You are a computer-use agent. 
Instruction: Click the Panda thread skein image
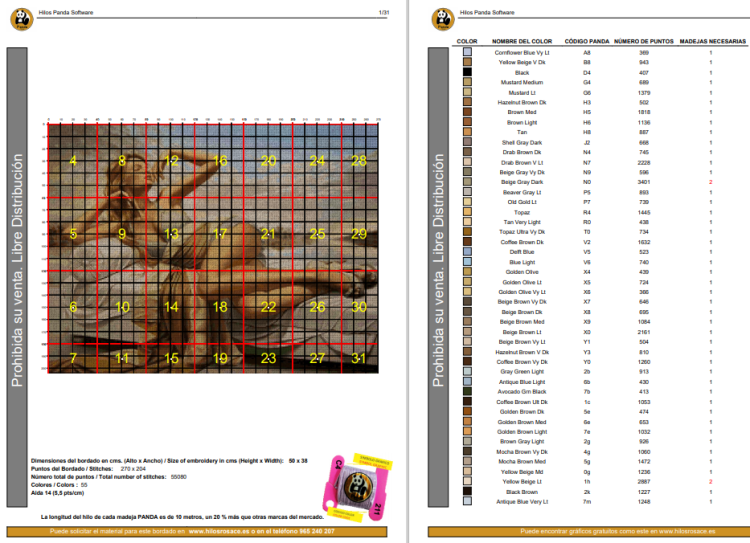(x=357, y=487)
